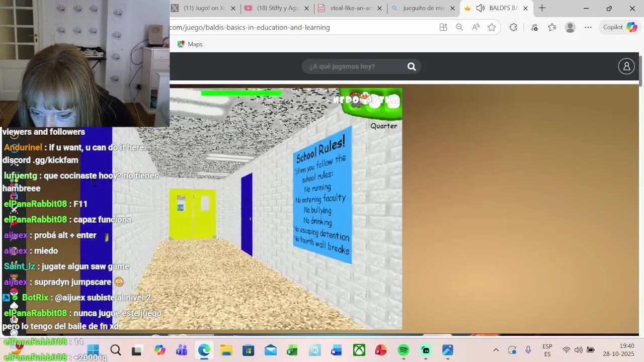The width and height of the screenshot is (644, 362).
Task: Open the split screen / apps icon in address bar
Action: [x=443, y=27]
